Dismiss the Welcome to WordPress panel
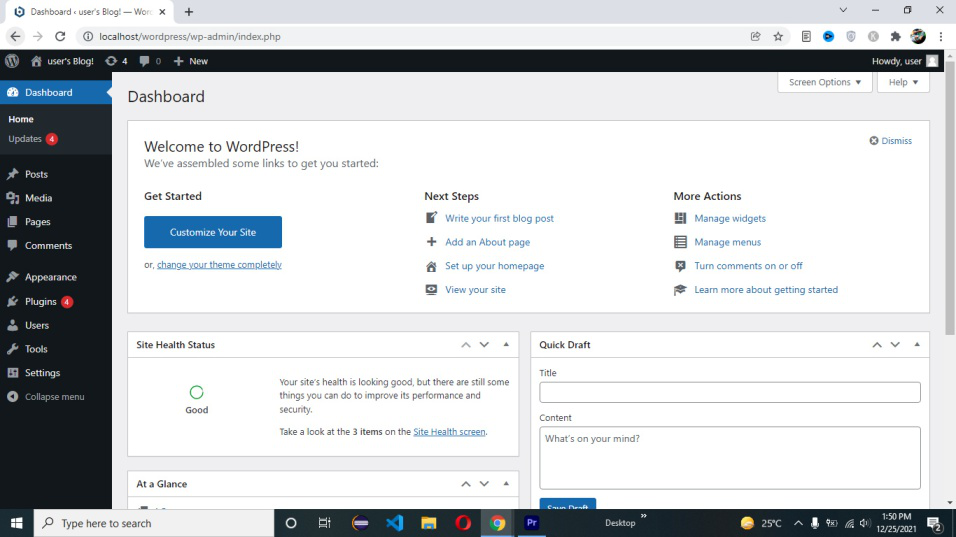Image resolution: width=956 pixels, height=537 pixels. tap(890, 141)
